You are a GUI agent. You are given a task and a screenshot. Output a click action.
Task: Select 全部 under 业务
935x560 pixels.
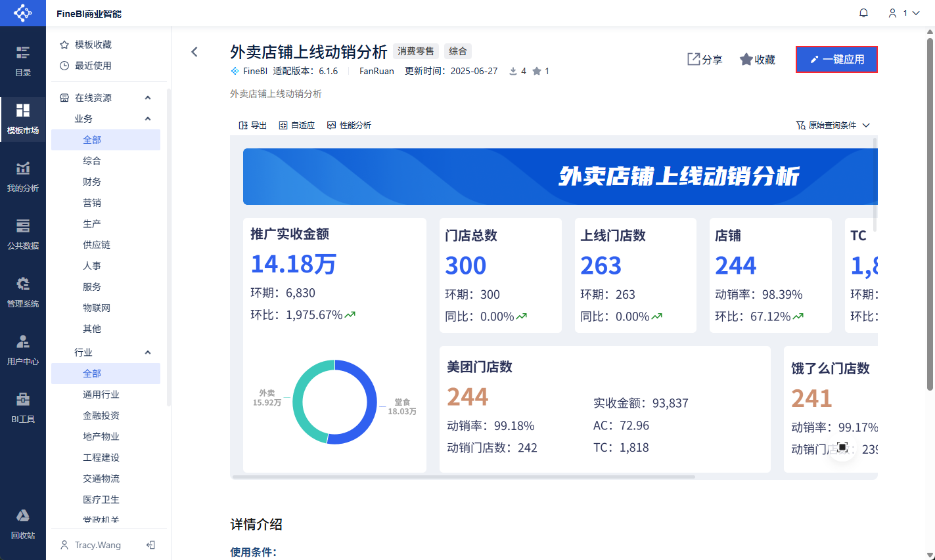[106, 140]
